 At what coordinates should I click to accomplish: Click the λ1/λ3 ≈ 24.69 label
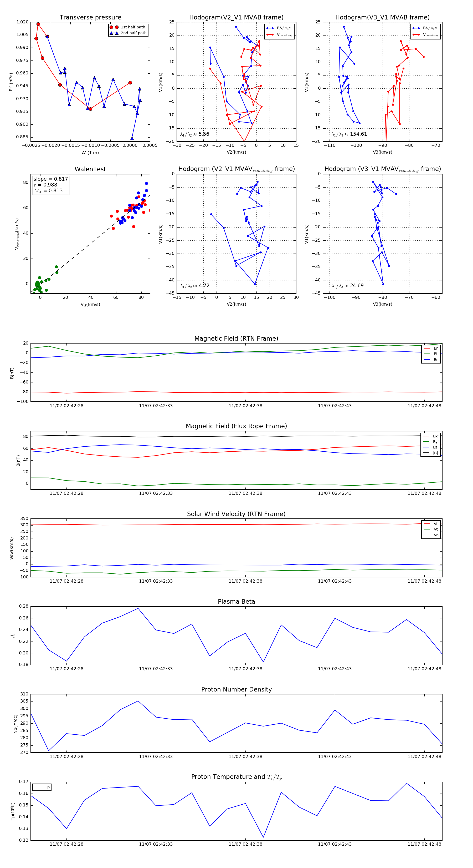pyautogui.click(x=347, y=286)
